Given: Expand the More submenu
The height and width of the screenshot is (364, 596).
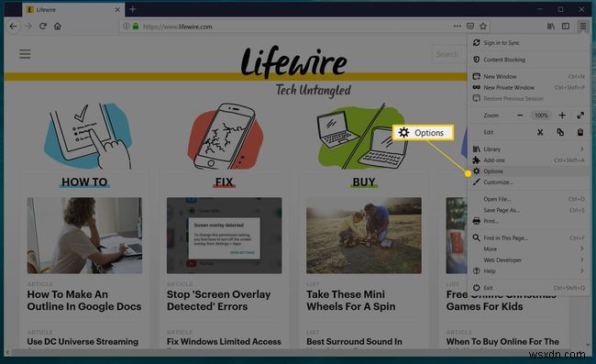Looking at the screenshot, I should [528, 248].
